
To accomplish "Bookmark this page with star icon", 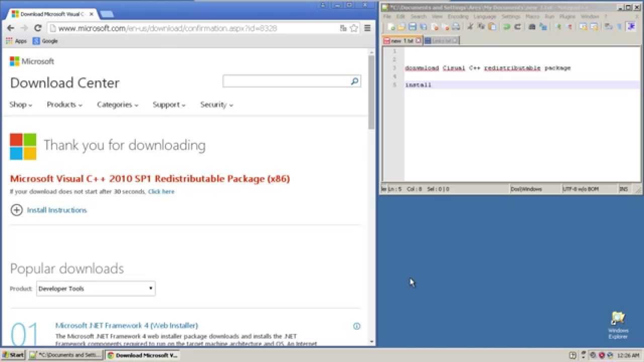I will (x=354, y=28).
